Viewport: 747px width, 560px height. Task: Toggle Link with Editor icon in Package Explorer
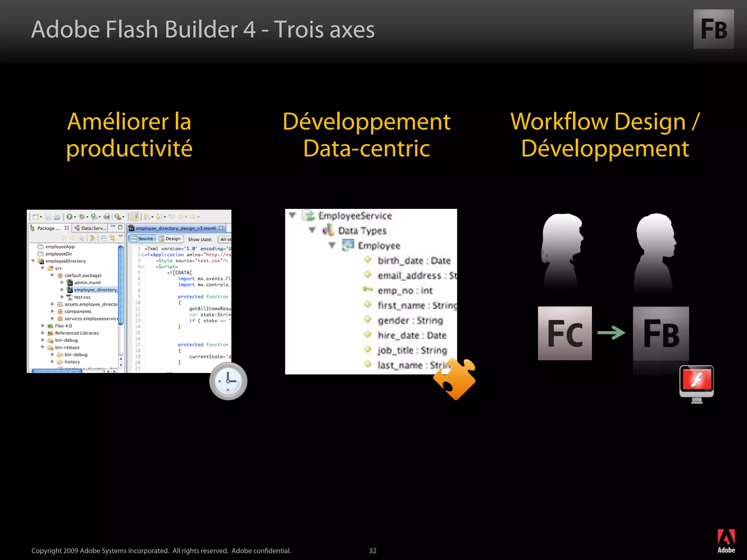coord(112,238)
